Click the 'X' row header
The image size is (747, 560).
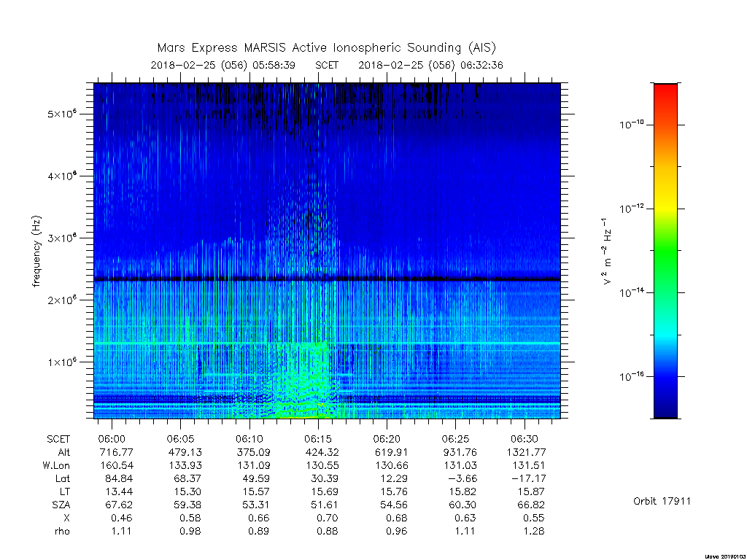tap(66, 518)
